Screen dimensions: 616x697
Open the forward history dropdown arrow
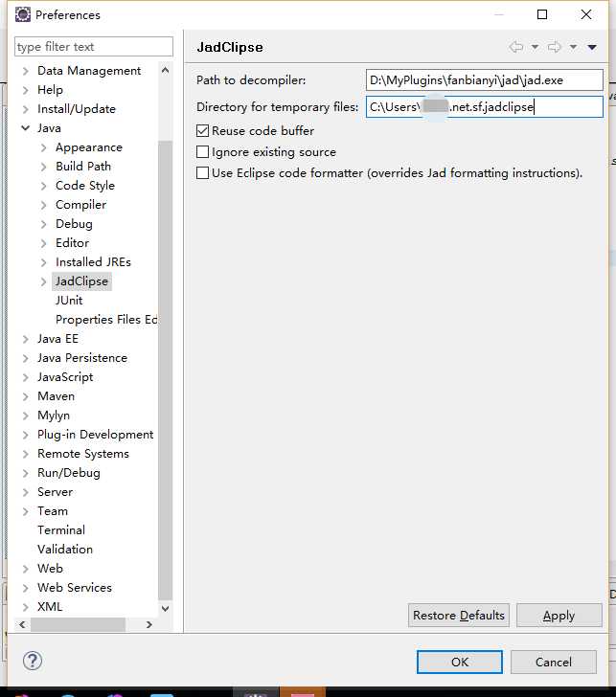tap(573, 47)
